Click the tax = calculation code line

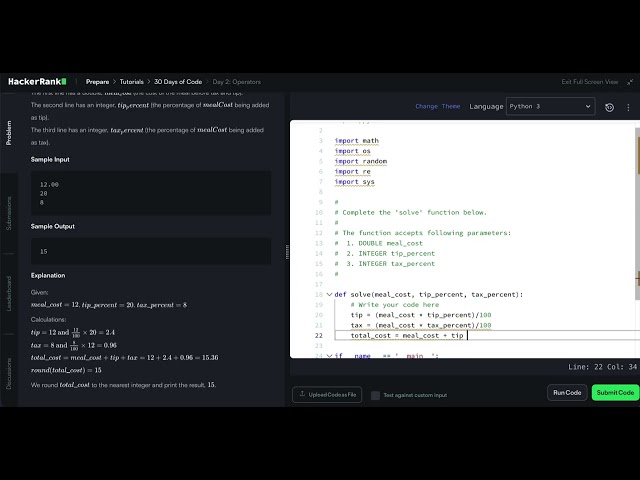421,325
